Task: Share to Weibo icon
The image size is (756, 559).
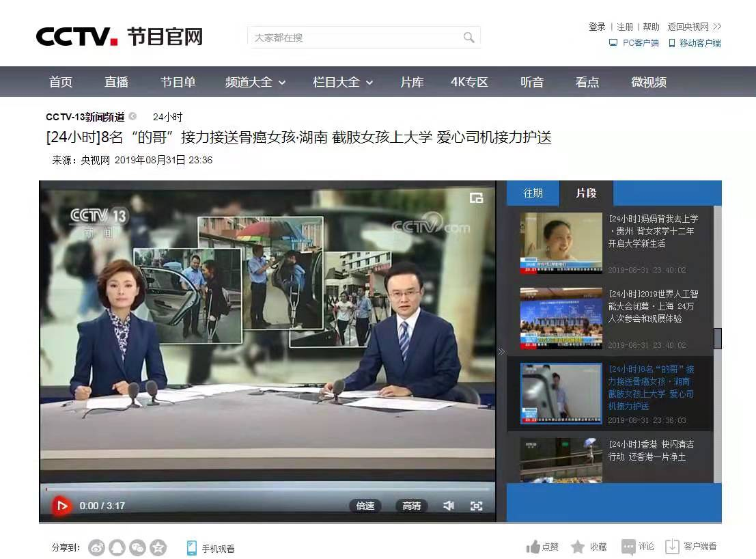Action: tap(96, 547)
